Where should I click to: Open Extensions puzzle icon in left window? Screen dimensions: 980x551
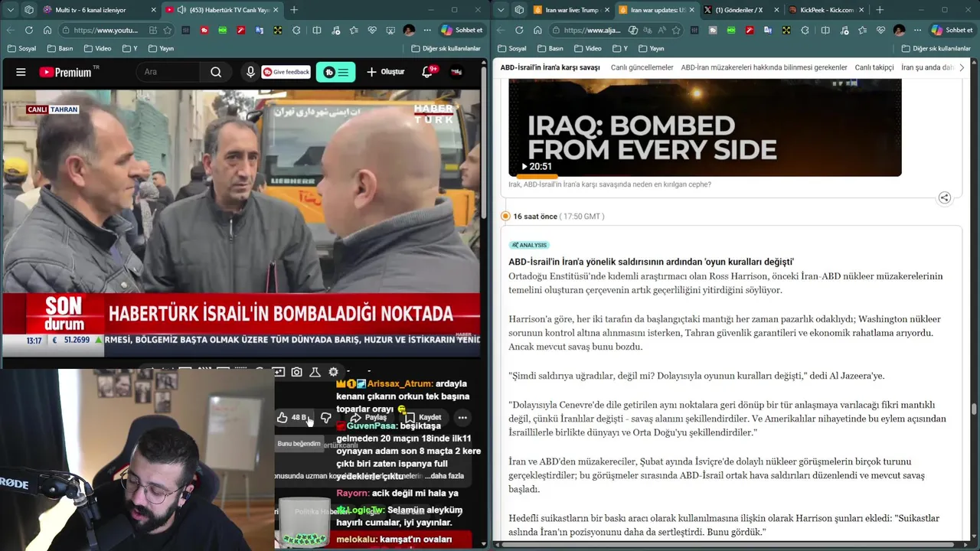298,30
